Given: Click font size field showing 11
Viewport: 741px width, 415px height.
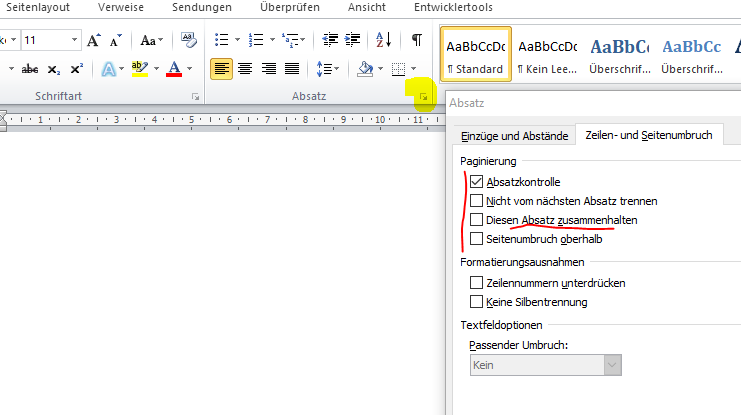Looking at the screenshot, I should point(46,40).
